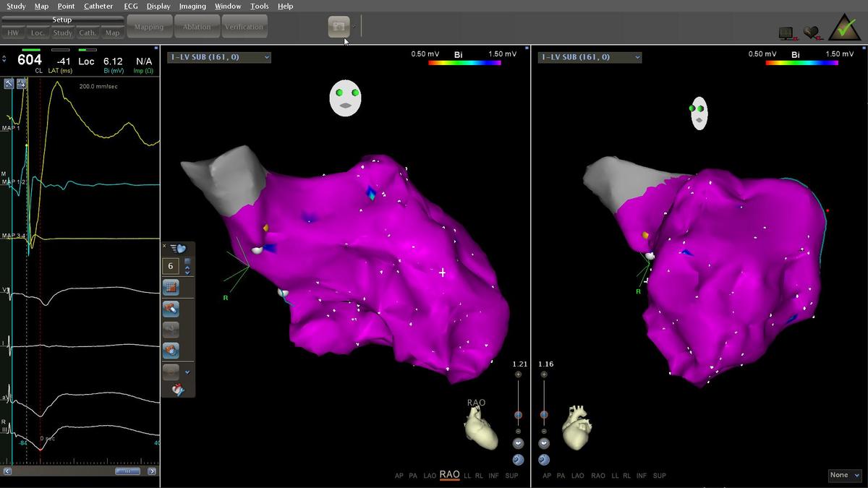Screen dimensions: 868x488
Task: Click the heart center-view icon in left map
Action: pyautogui.click(x=518, y=443)
